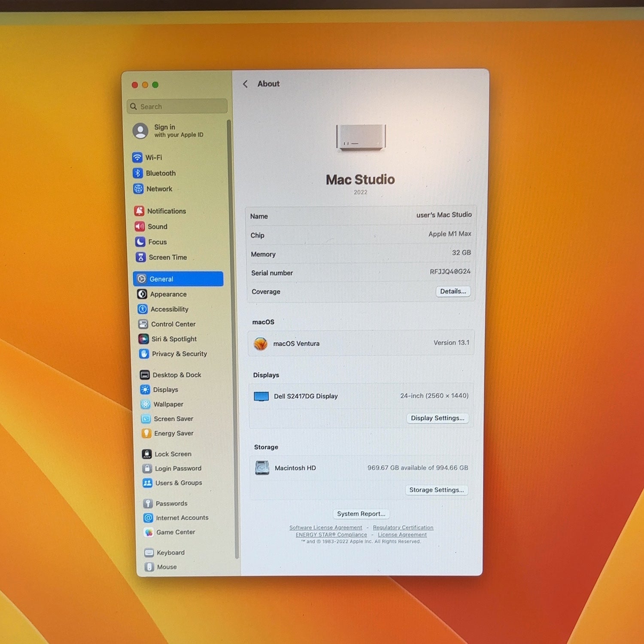Open the Bluetooth icon in sidebar
The image size is (644, 644).
click(138, 173)
